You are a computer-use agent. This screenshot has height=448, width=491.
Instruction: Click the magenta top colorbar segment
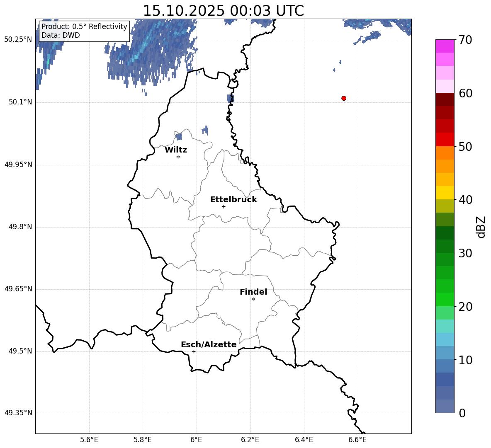pyautogui.click(x=445, y=46)
